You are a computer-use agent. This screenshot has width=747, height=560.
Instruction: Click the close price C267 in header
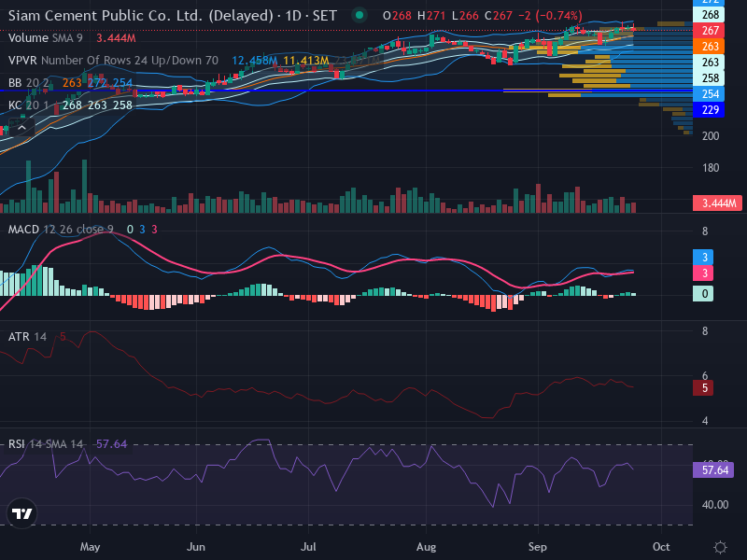[x=499, y=16]
